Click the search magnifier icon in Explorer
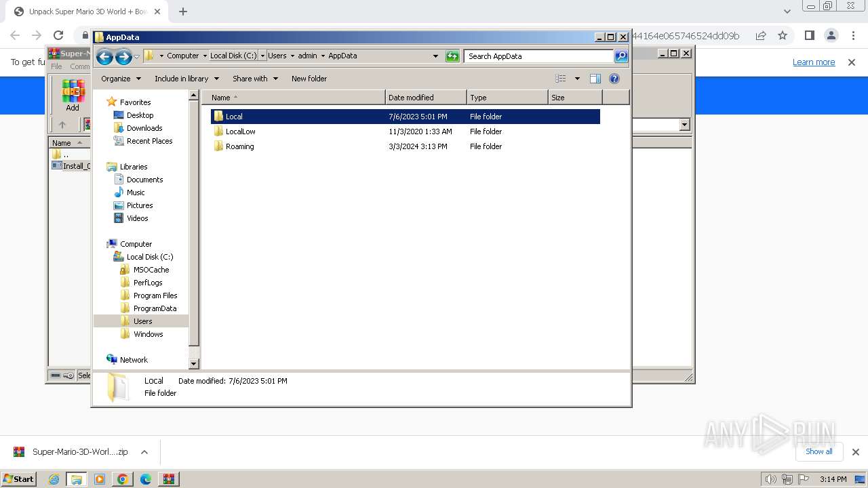 pyautogui.click(x=621, y=56)
